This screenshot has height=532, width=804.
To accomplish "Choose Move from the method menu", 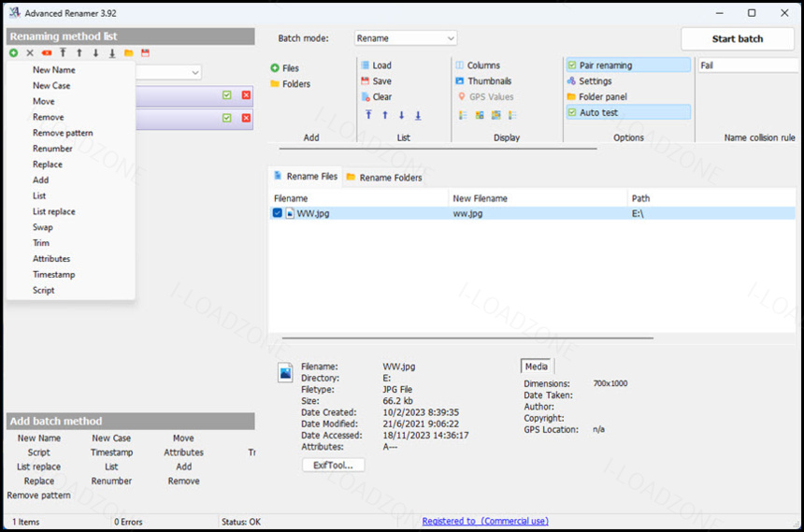I will click(x=44, y=102).
